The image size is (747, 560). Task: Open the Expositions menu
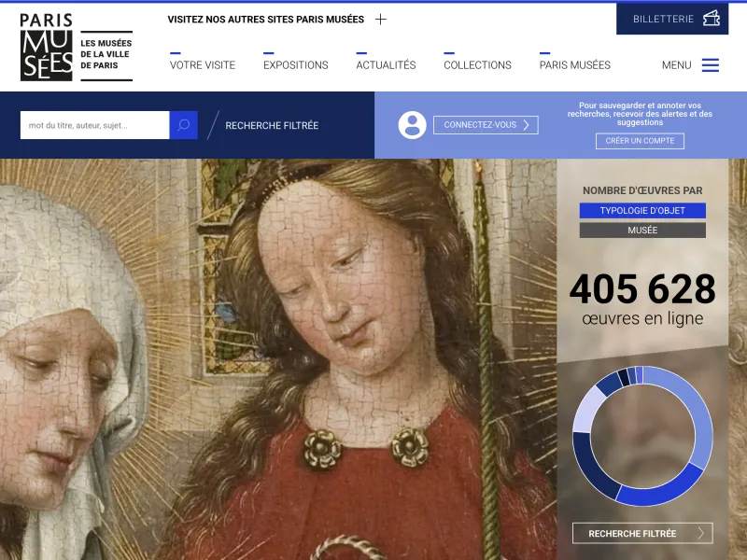point(295,65)
